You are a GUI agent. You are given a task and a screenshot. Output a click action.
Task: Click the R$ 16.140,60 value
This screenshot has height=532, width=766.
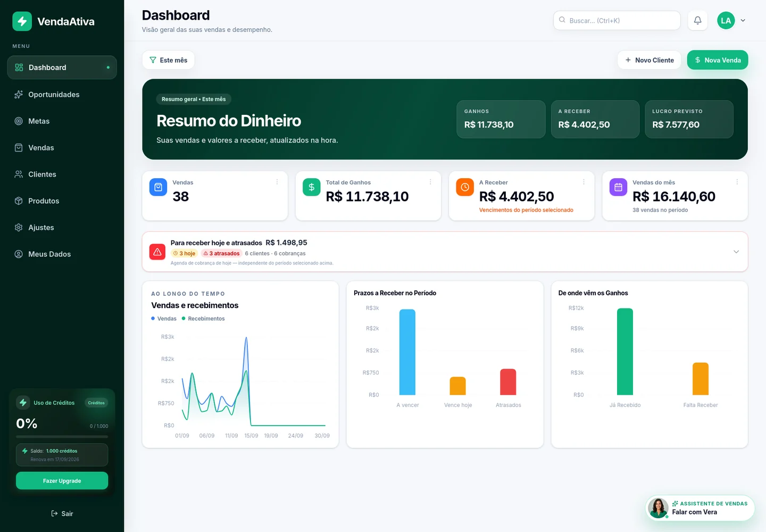[674, 197]
